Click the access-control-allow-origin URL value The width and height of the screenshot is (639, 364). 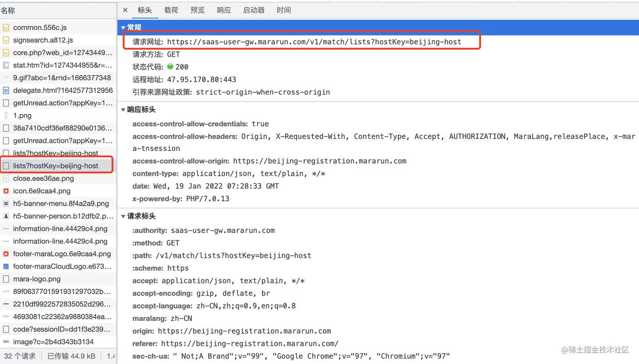coord(320,161)
